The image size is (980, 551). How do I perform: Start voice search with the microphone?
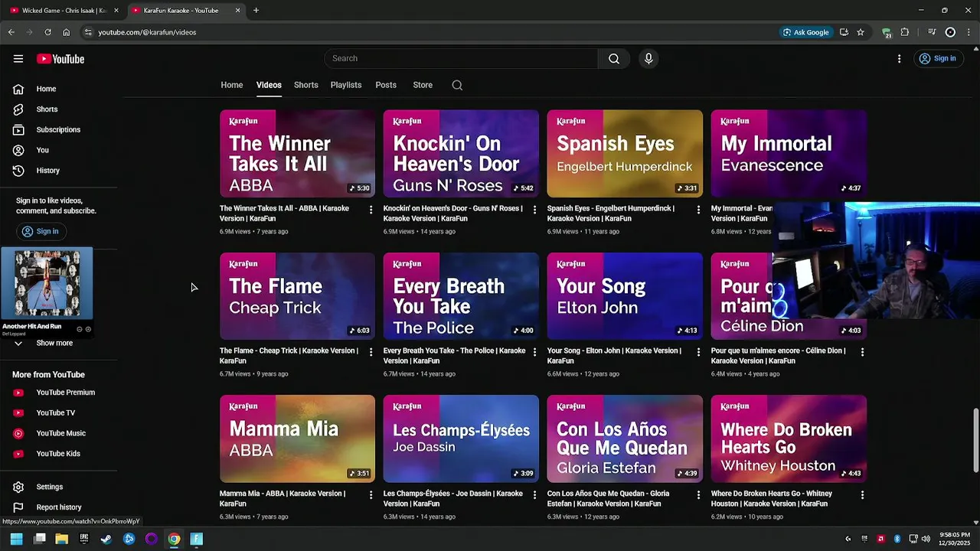[x=648, y=59]
